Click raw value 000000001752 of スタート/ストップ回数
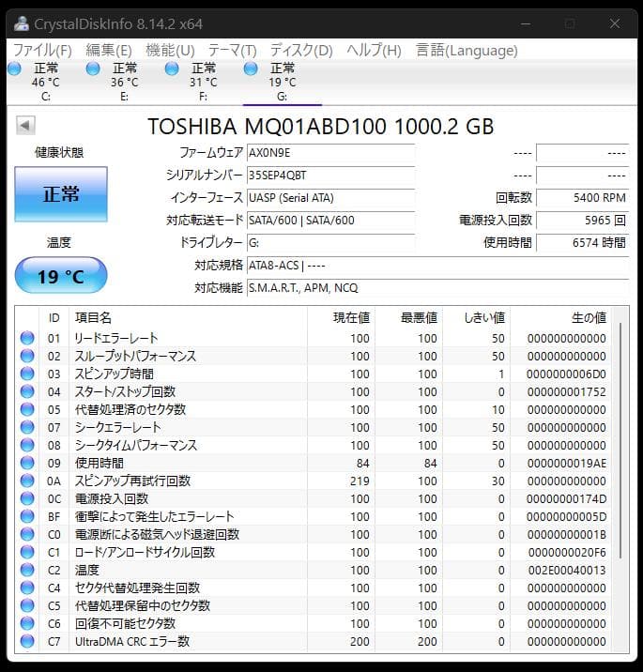 coord(567,392)
